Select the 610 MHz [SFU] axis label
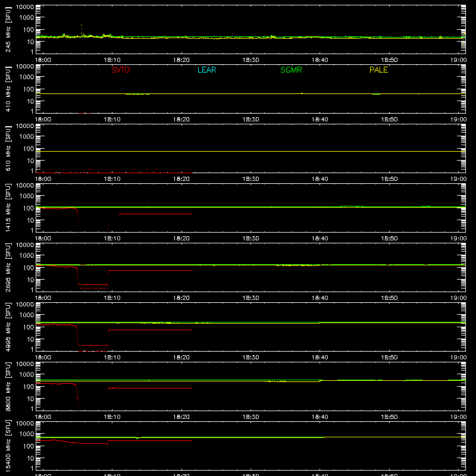The image size is (476, 476). click(x=8, y=149)
